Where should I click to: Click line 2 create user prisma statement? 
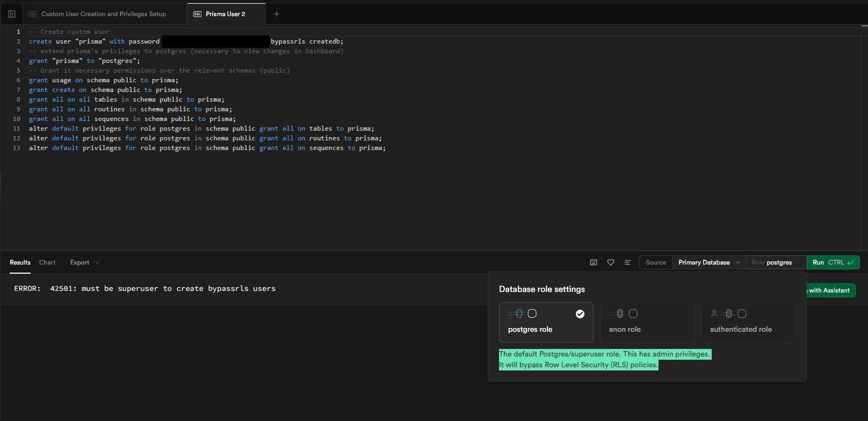click(x=186, y=41)
